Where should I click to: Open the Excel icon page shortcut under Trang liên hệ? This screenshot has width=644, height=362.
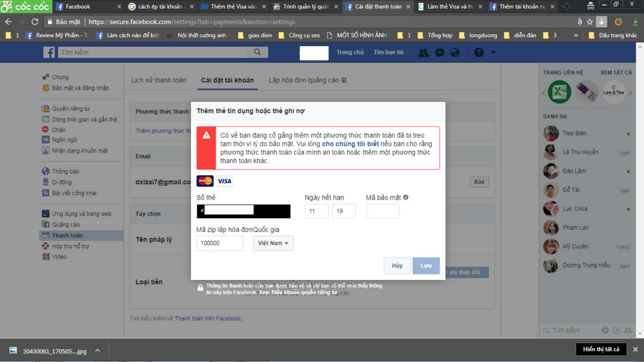(559, 92)
